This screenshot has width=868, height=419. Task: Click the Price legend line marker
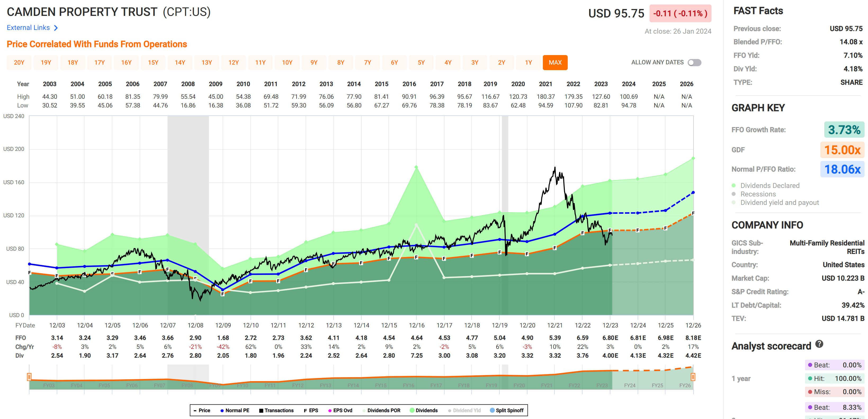click(195, 410)
